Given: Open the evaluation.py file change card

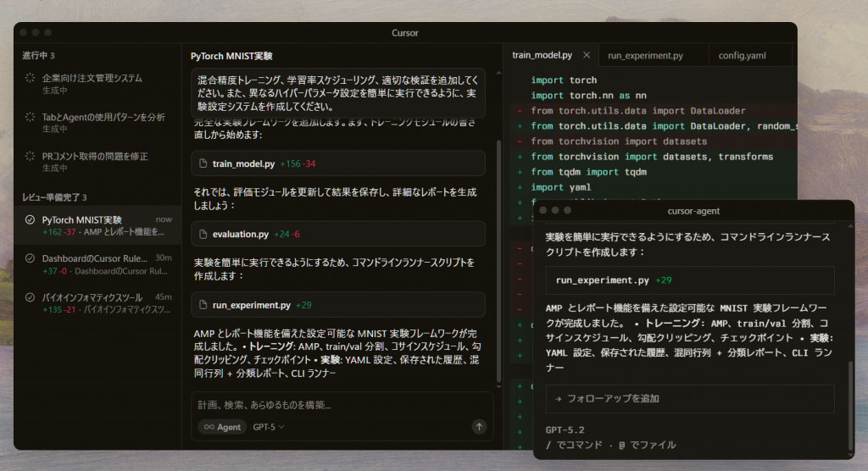Looking at the screenshot, I should (x=337, y=234).
